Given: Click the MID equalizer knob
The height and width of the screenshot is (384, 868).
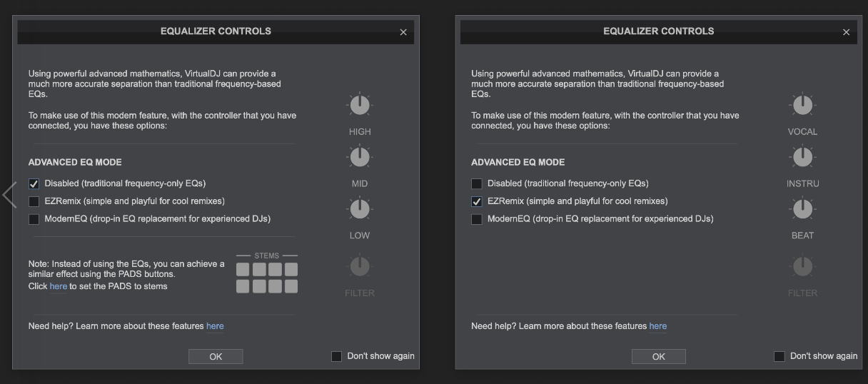Looking at the screenshot, I should [360, 157].
